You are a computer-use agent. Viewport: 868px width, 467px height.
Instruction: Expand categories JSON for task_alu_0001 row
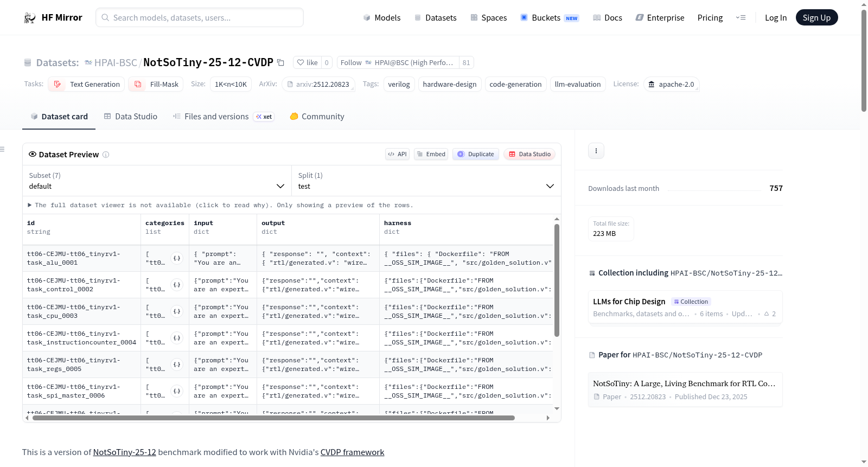pyautogui.click(x=177, y=258)
